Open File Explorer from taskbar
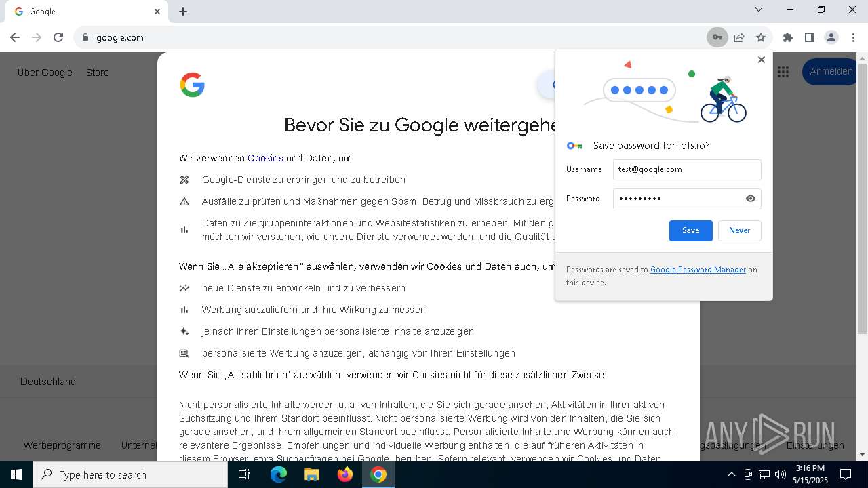The width and height of the screenshot is (868, 488). click(x=311, y=474)
